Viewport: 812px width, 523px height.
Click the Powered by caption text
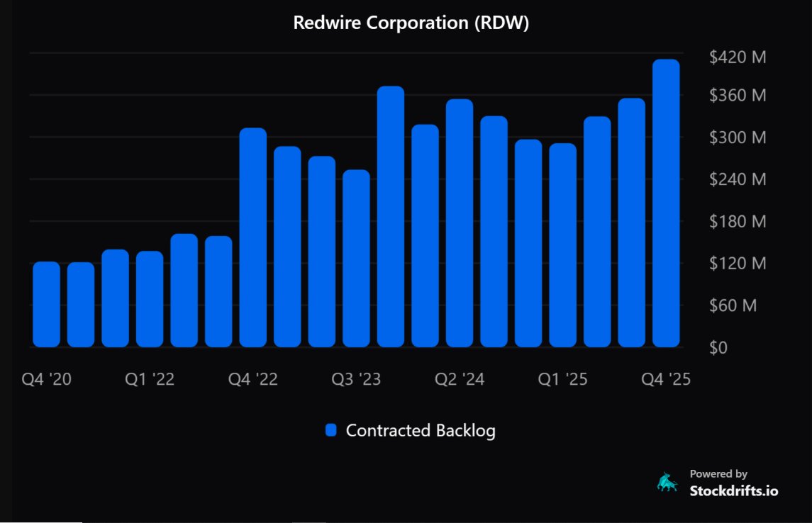[718, 474]
